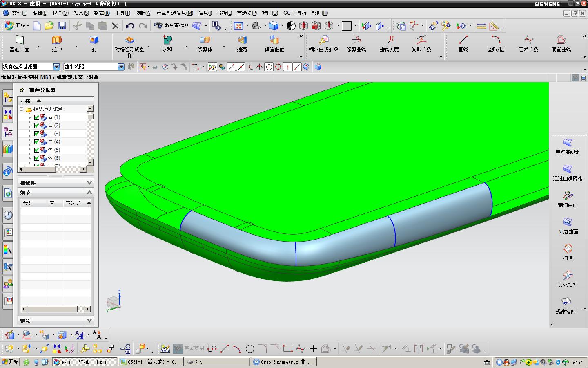The width and height of the screenshot is (588, 368).
Task: Open the 没有选择过滤器 selection filter dropdown
Action: tap(57, 67)
